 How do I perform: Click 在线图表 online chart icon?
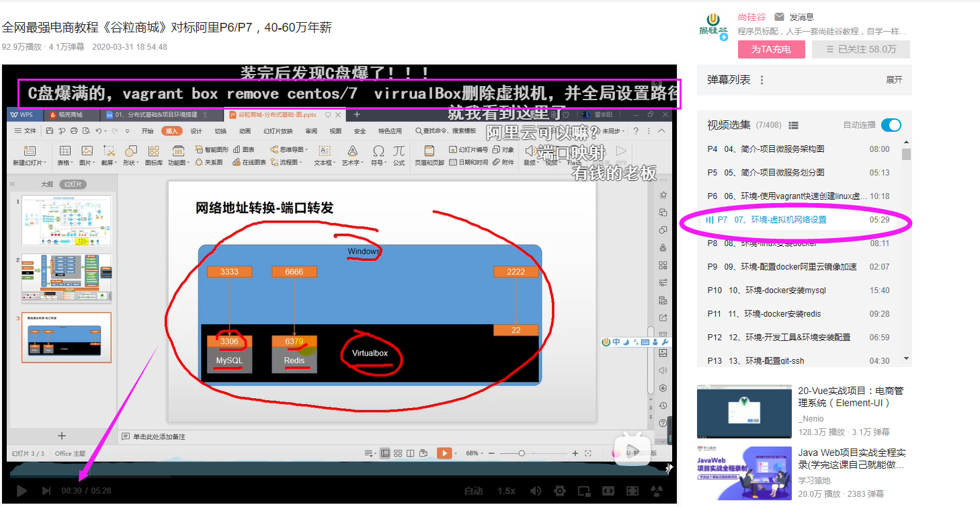click(249, 162)
